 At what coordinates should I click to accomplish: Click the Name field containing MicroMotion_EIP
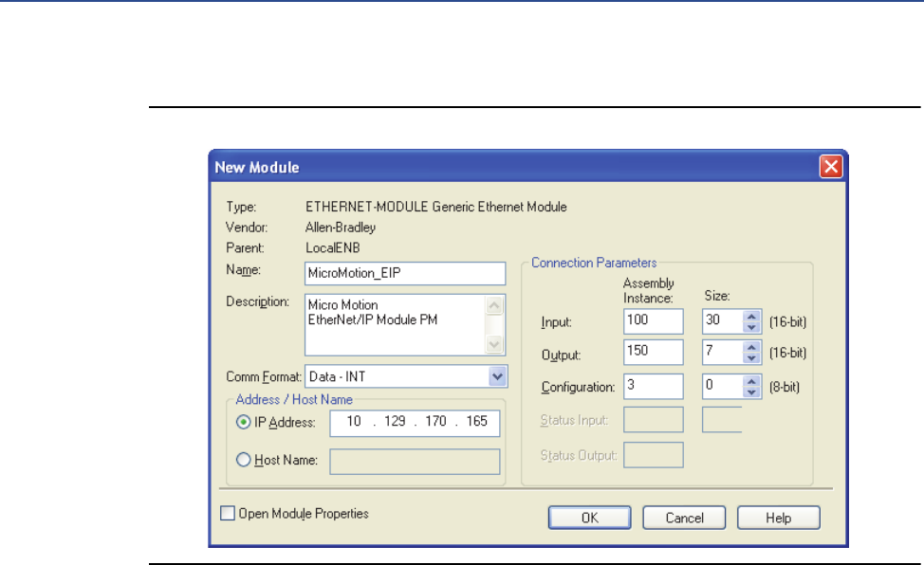(x=405, y=273)
